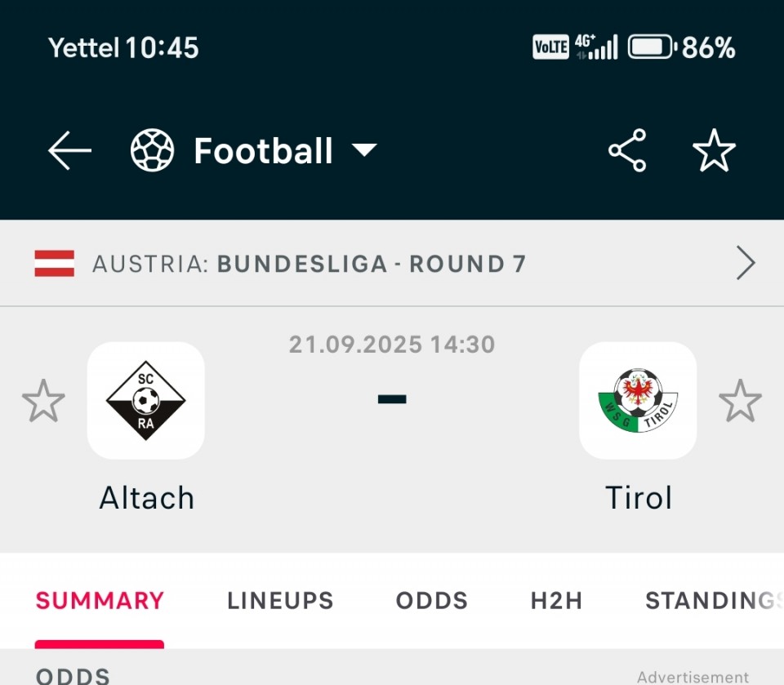Tap the Altach club logo
Image resolution: width=784 pixels, height=685 pixels.
[x=146, y=400]
